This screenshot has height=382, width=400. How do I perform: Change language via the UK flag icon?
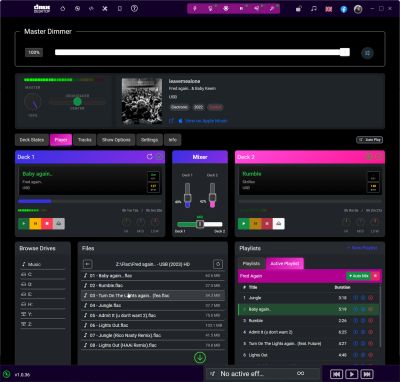[329, 9]
